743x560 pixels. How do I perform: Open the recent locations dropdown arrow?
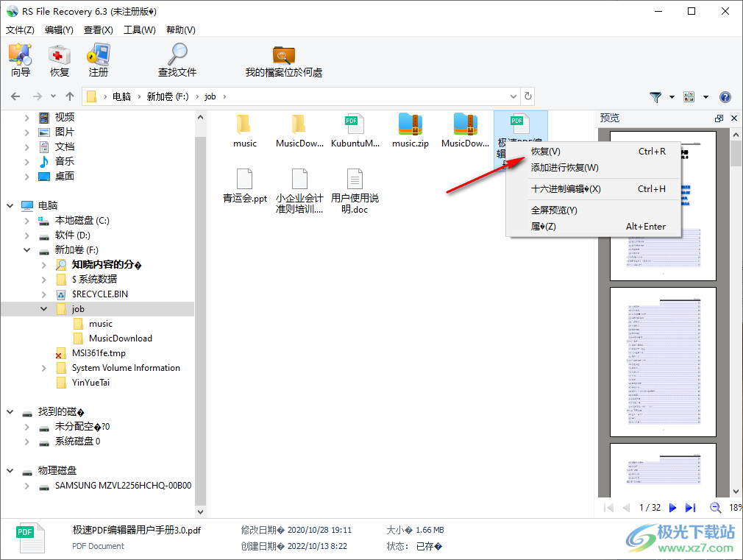53,96
